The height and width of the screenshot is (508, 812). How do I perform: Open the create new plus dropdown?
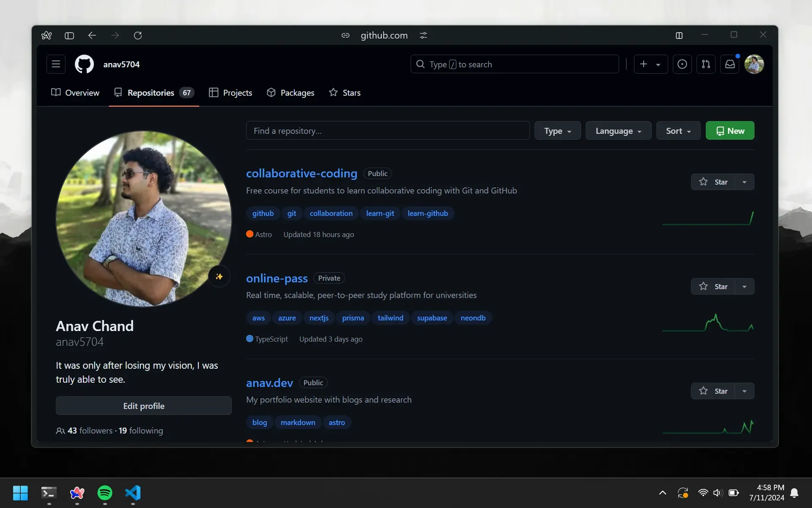click(x=650, y=64)
